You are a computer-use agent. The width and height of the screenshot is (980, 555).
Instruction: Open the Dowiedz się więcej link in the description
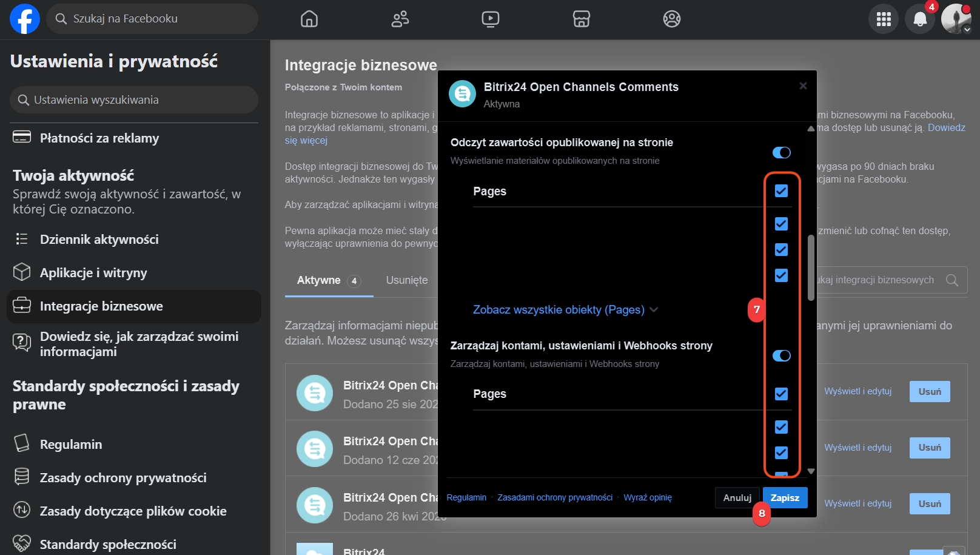click(x=947, y=128)
